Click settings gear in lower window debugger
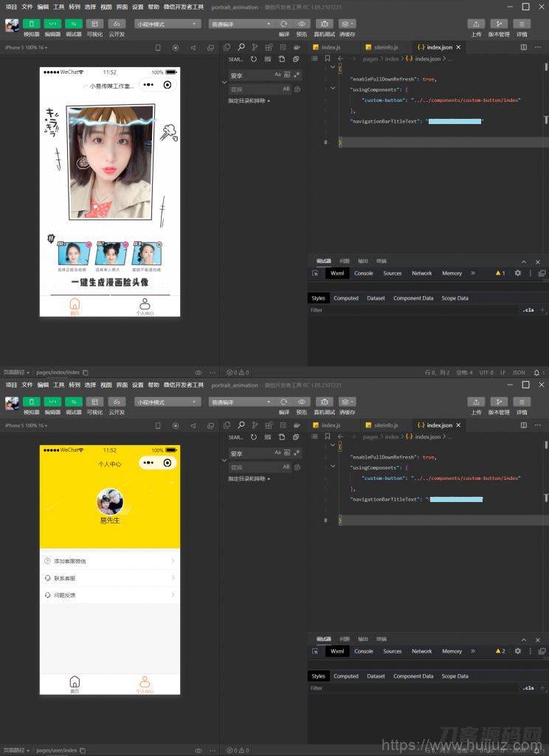Image resolution: width=549 pixels, height=756 pixels. point(518,651)
